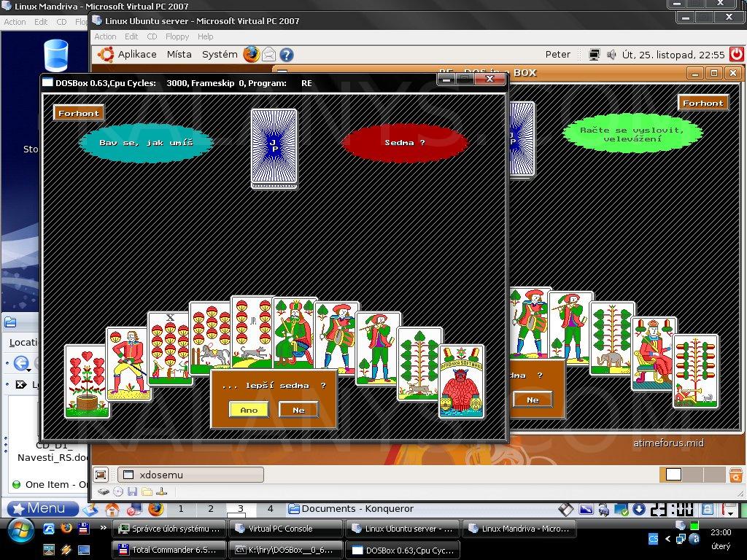
Task: Click the blue help question mark icon
Action: [287, 54]
